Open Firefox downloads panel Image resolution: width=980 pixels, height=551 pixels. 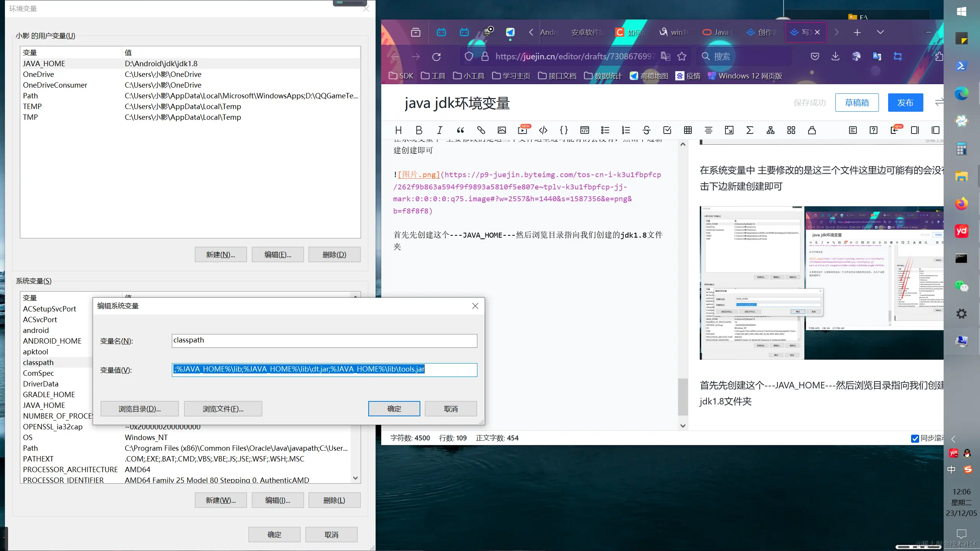835,56
